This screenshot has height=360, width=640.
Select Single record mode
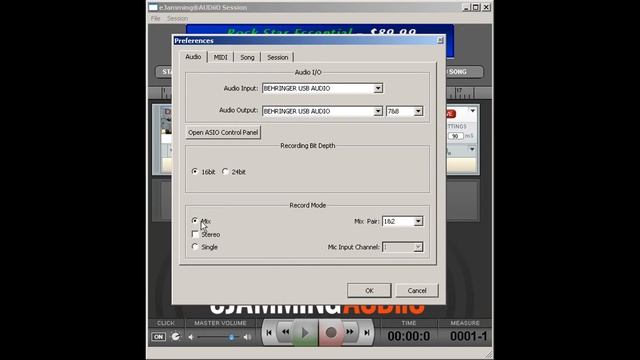pyautogui.click(x=195, y=247)
